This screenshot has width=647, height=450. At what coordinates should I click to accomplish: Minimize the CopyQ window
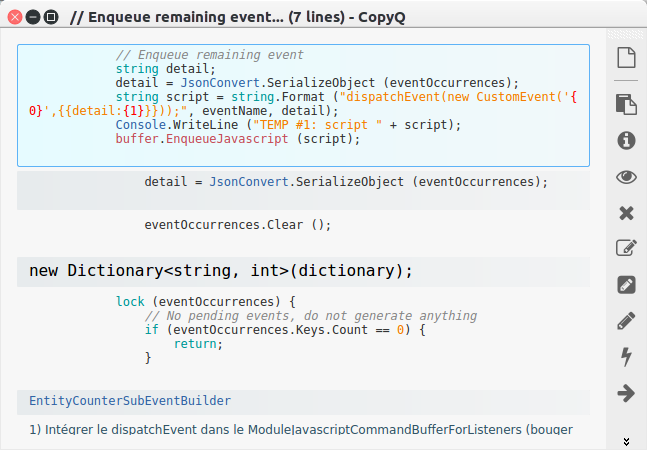point(32,17)
